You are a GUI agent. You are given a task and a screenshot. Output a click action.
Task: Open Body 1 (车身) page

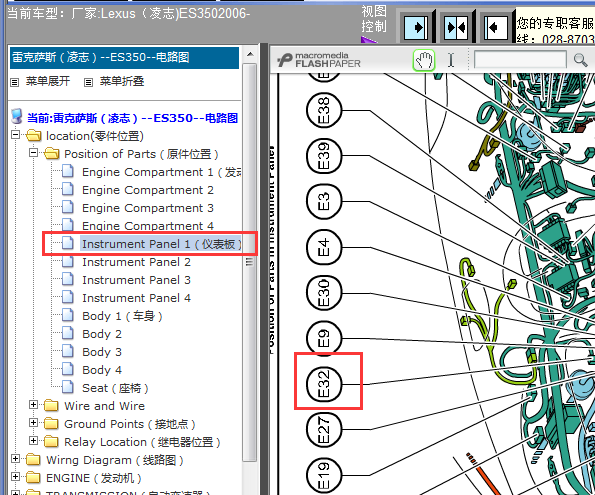click(x=122, y=316)
